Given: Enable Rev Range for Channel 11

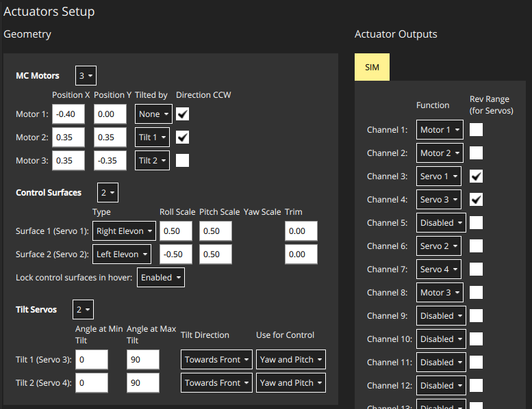Looking at the screenshot, I should pos(476,362).
